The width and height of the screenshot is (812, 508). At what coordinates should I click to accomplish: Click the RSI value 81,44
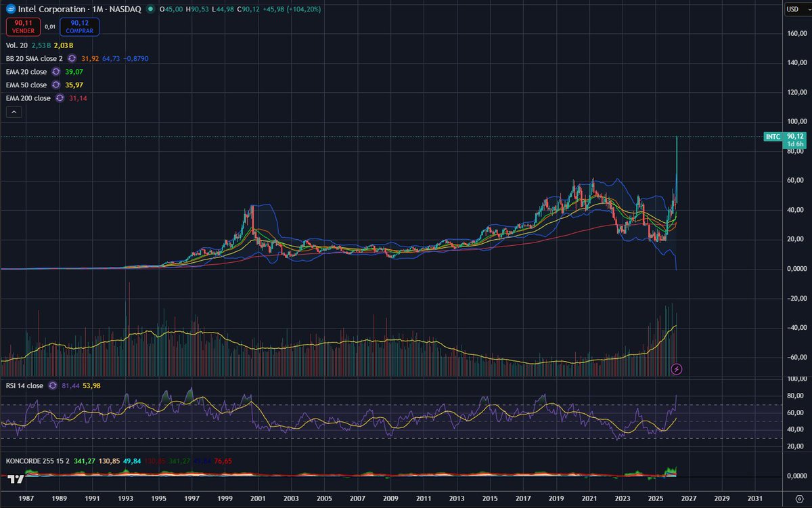pos(70,386)
